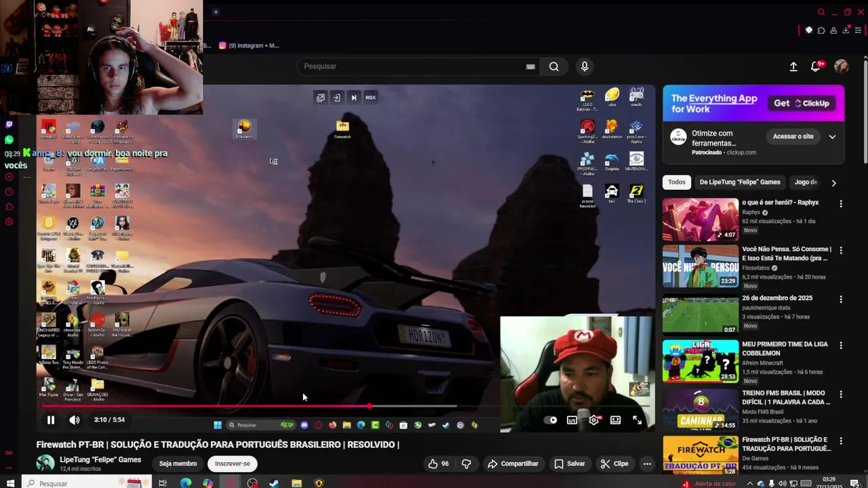868x488 pixels.
Task: Click the Inscrever-se subscribe button
Action: 233,464
